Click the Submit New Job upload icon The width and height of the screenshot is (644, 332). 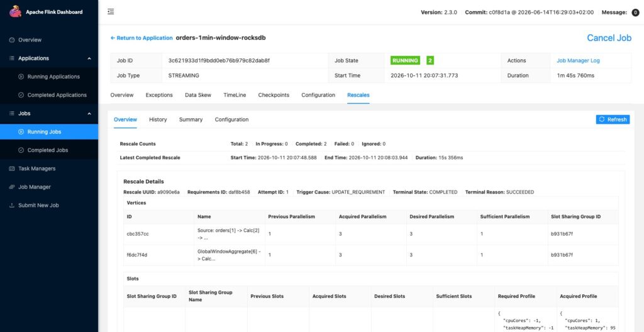tap(12, 206)
